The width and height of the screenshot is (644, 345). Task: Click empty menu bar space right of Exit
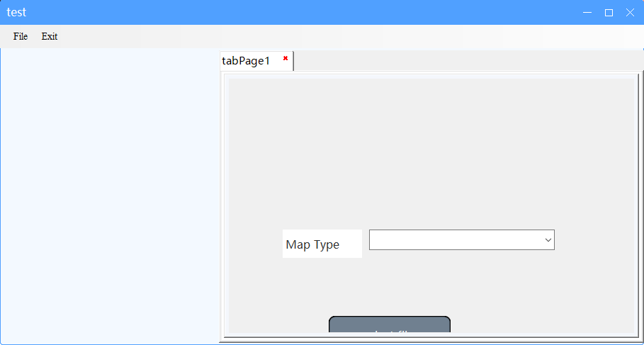[349, 36]
